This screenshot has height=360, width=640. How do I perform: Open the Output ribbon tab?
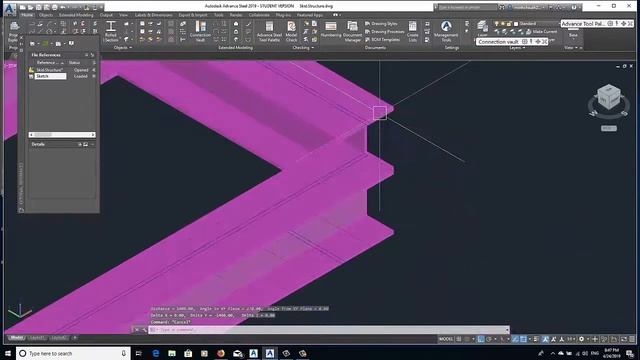tap(106, 15)
